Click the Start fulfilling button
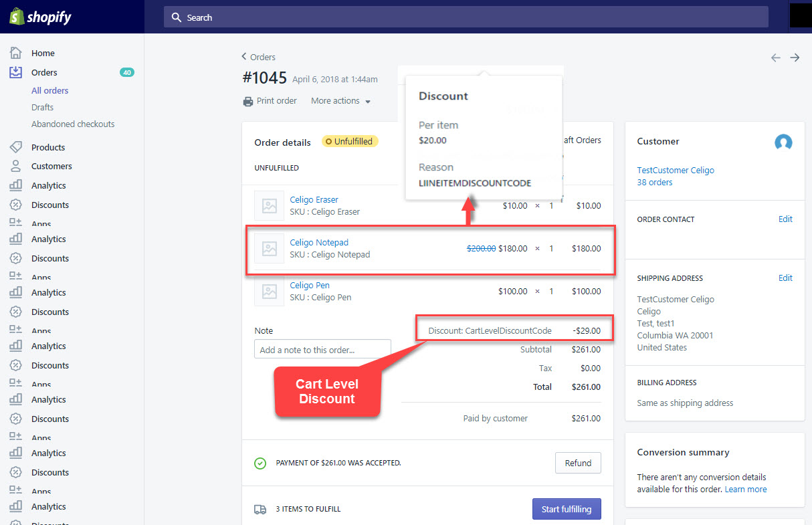The height and width of the screenshot is (525, 812). (x=567, y=509)
